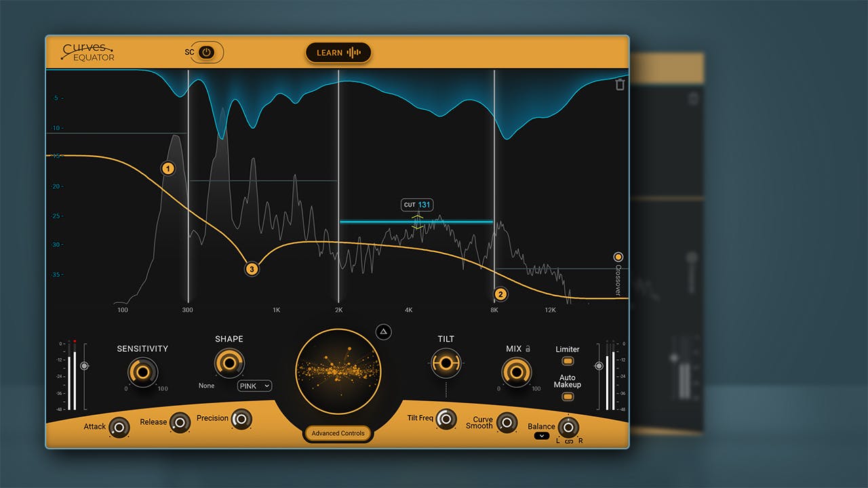Enable the Limiter
This screenshot has width=868, height=488.
567,361
